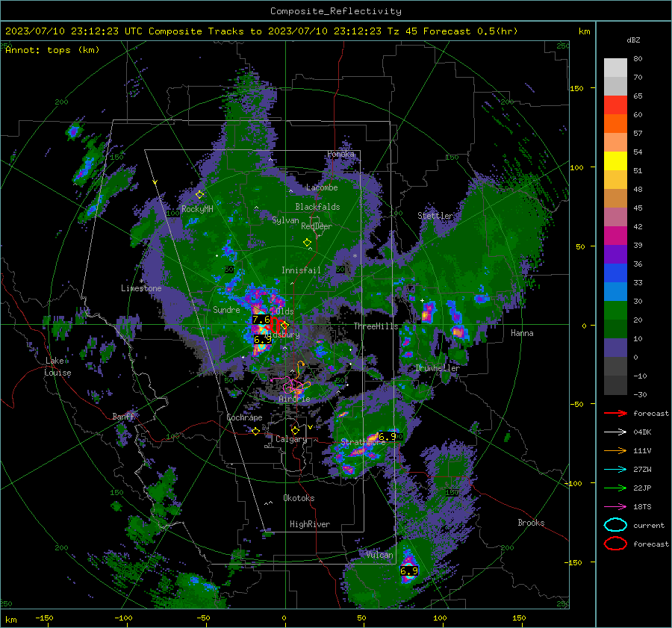672x628 pixels.
Task: Click the red forecast ellipse legend icon
Action: point(615,544)
